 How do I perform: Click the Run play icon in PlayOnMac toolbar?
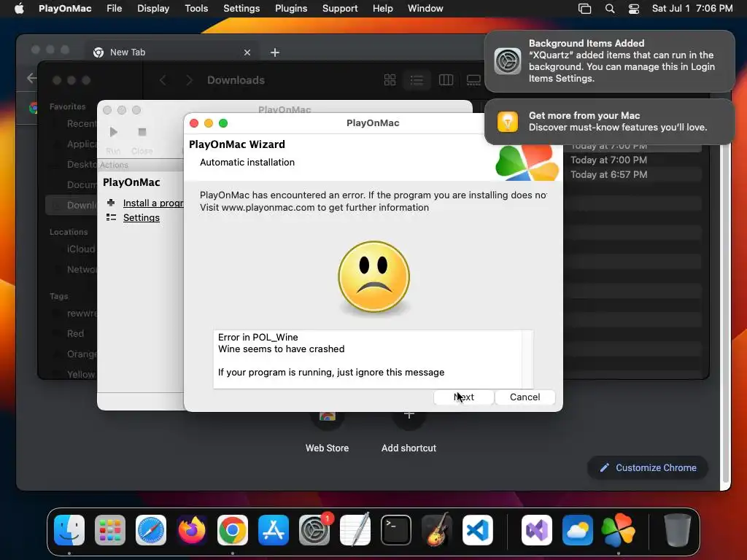[x=113, y=132]
